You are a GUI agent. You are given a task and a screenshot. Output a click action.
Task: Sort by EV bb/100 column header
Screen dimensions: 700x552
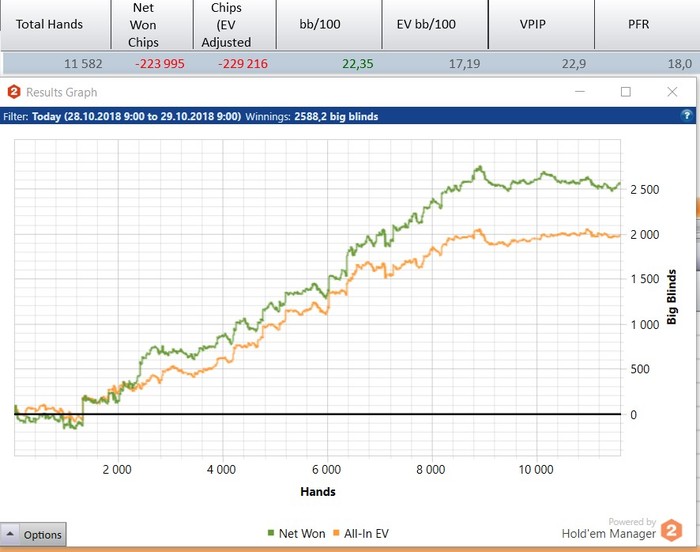pos(435,25)
